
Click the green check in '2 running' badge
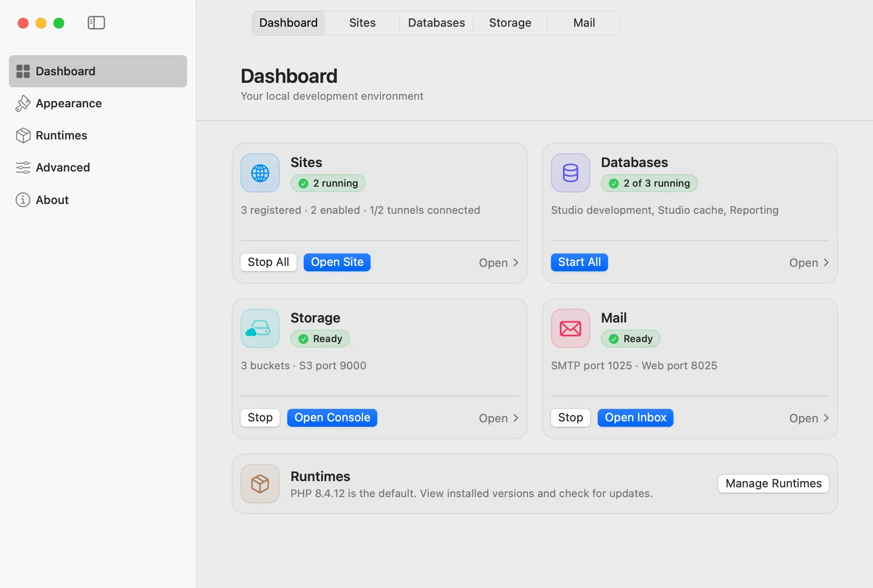[x=303, y=184]
